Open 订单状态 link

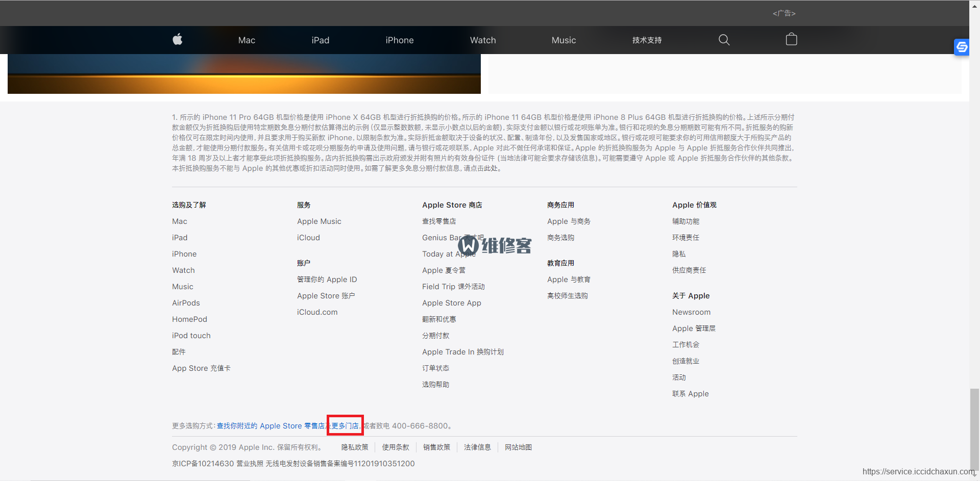[x=435, y=368]
